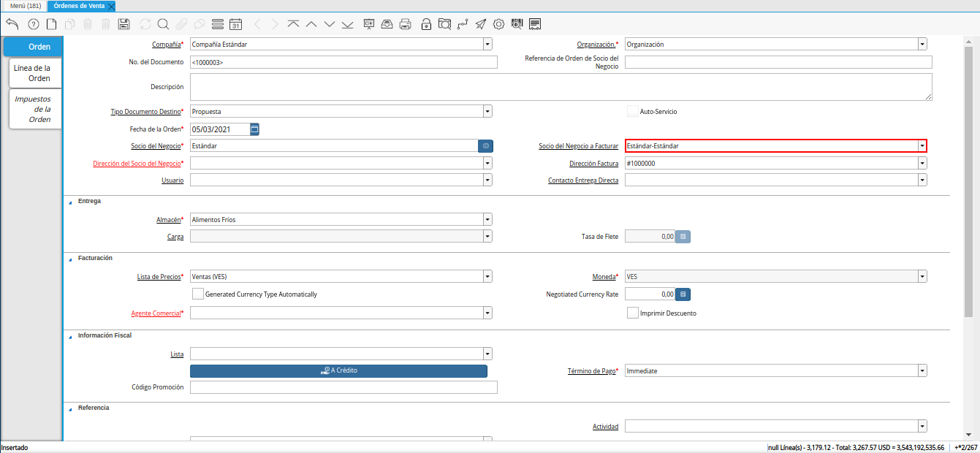This screenshot has width=980, height=453.
Task: Switch to Línea de la Orden tab
Action: coord(34,73)
